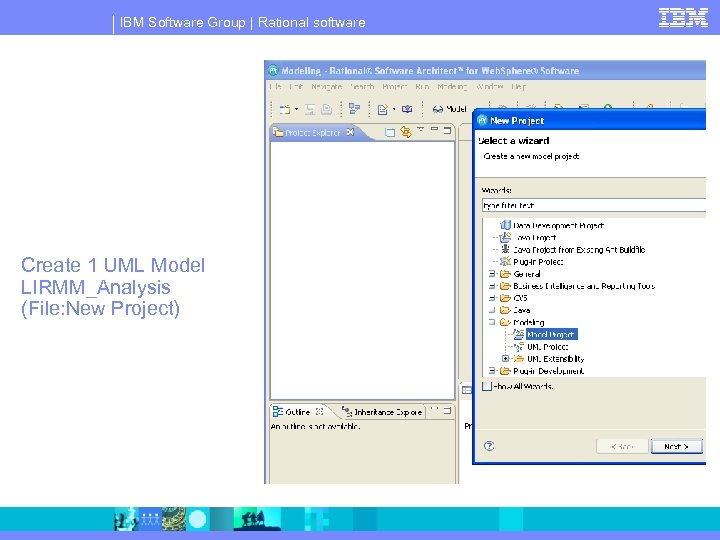
Task: Expand the General folder
Action: coord(492,274)
